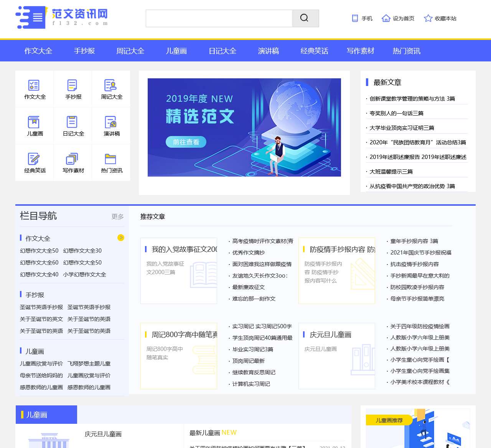Click the 儿童画 blue section tab

click(46, 415)
